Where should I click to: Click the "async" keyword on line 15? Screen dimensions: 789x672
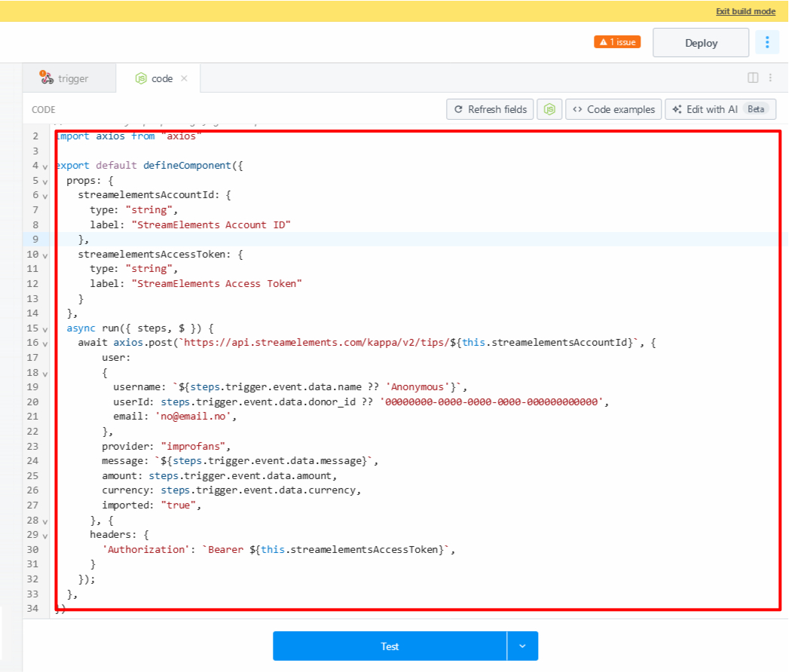tap(81, 328)
